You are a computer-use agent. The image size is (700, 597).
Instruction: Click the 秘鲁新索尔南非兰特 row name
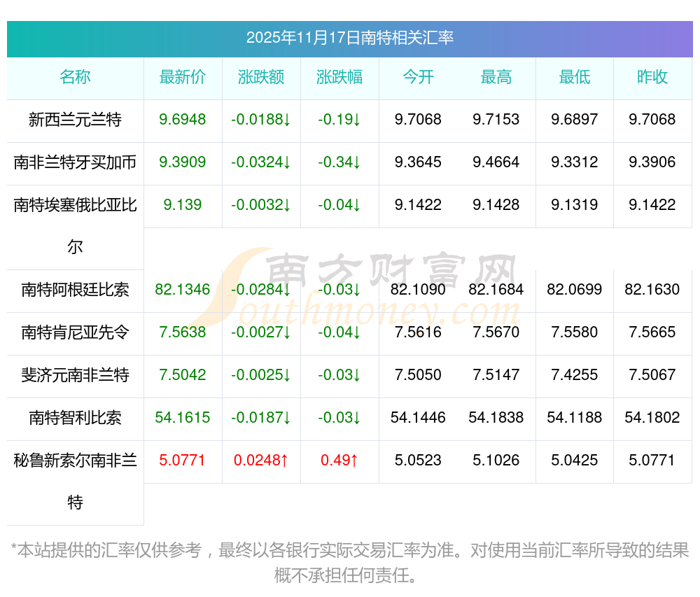[75, 482]
